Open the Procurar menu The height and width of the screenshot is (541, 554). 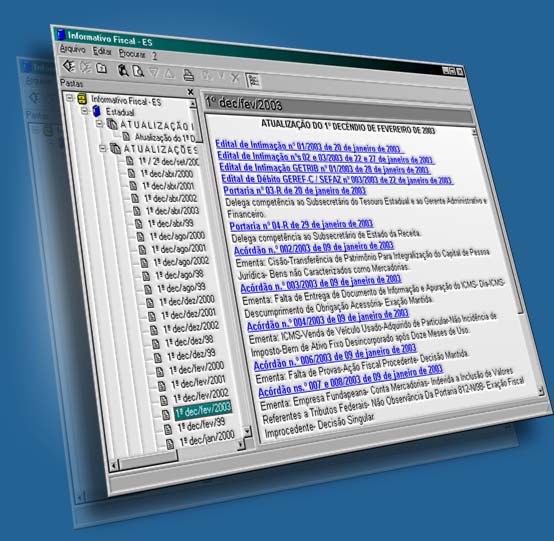coord(132,54)
